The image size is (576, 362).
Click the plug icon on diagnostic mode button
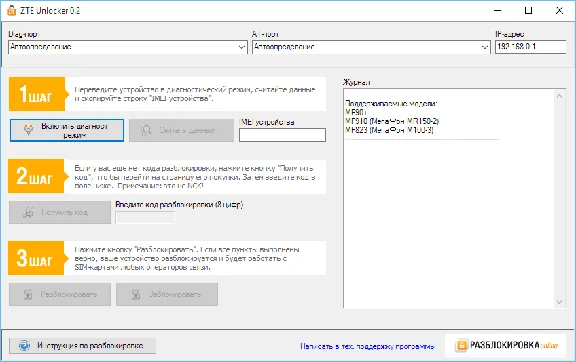(x=28, y=130)
